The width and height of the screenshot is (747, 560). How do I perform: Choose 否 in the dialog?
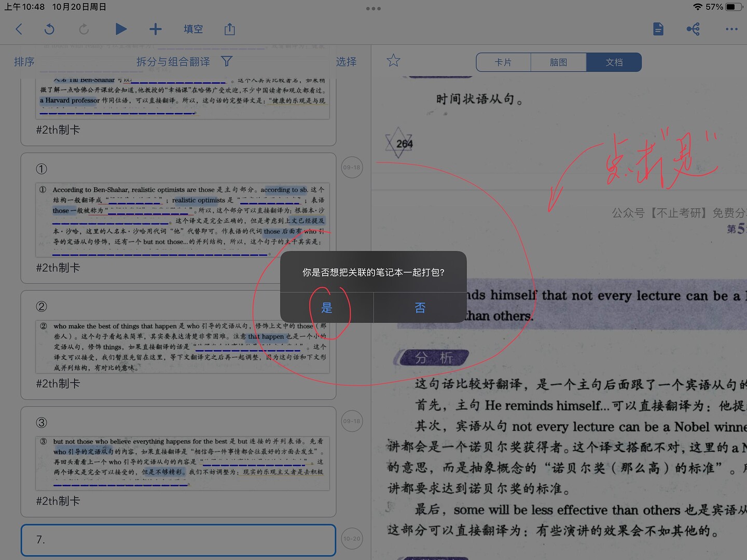[x=420, y=307]
